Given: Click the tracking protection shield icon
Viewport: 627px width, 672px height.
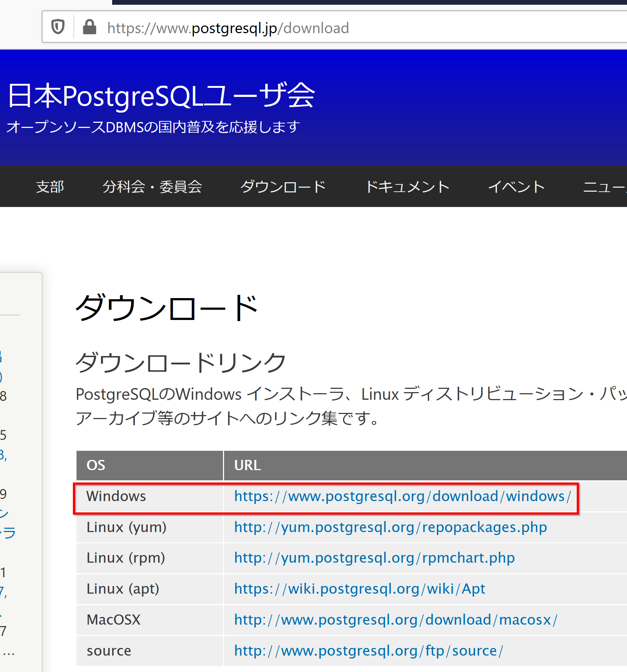Looking at the screenshot, I should [58, 27].
